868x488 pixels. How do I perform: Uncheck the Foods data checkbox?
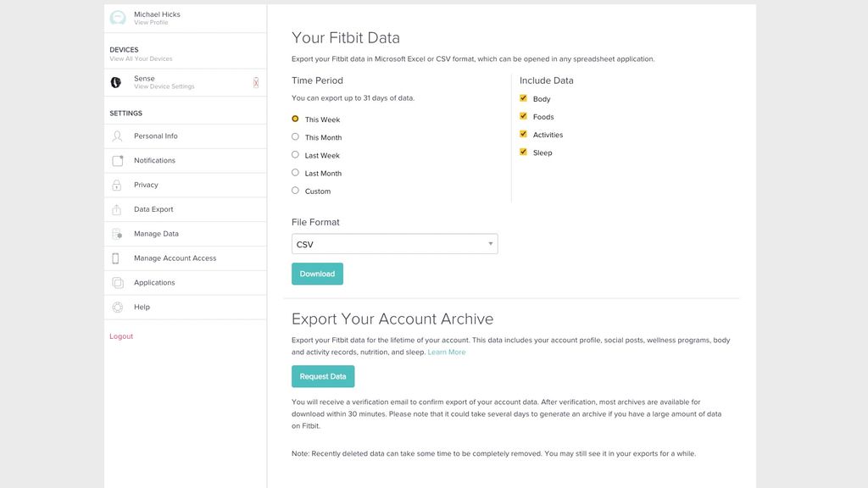click(524, 116)
